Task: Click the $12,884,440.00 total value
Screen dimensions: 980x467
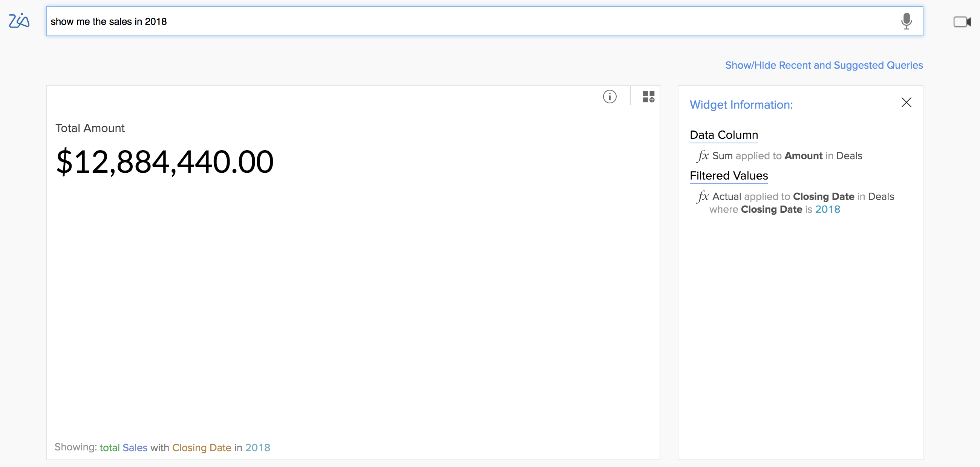Action: (164, 162)
